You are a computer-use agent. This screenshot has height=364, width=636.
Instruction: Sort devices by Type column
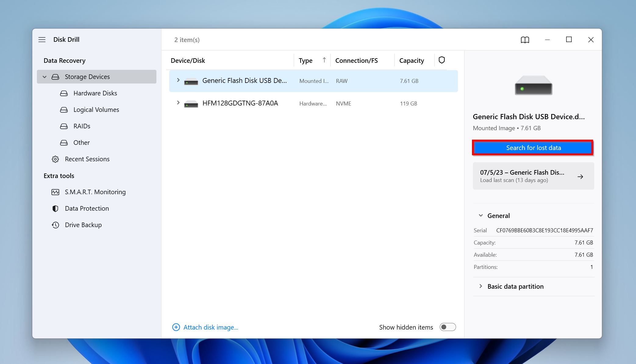click(306, 60)
